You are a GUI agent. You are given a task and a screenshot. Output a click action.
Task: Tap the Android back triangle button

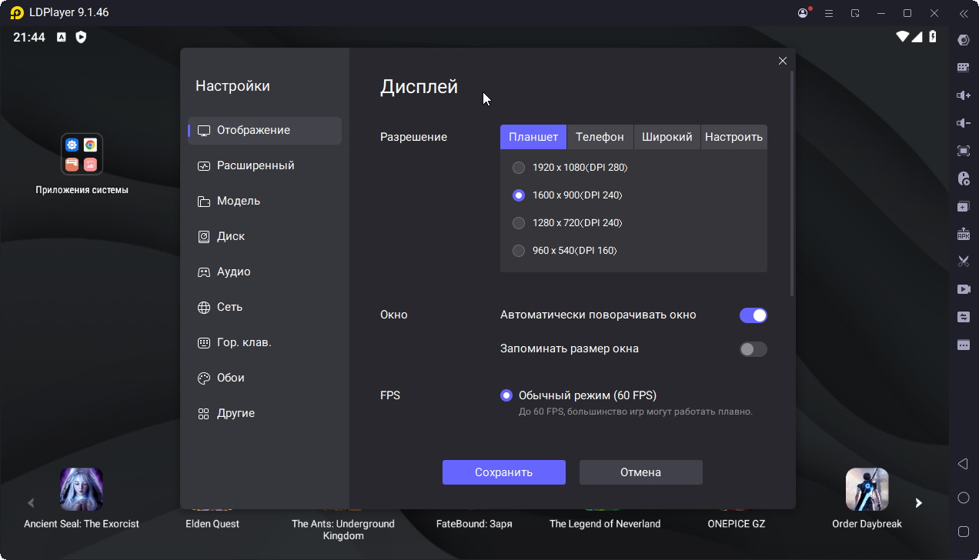[963, 464]
